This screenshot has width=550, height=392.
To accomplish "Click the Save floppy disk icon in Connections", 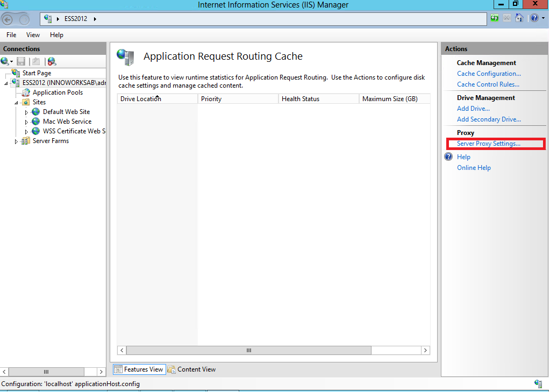I will pos(21,61).
